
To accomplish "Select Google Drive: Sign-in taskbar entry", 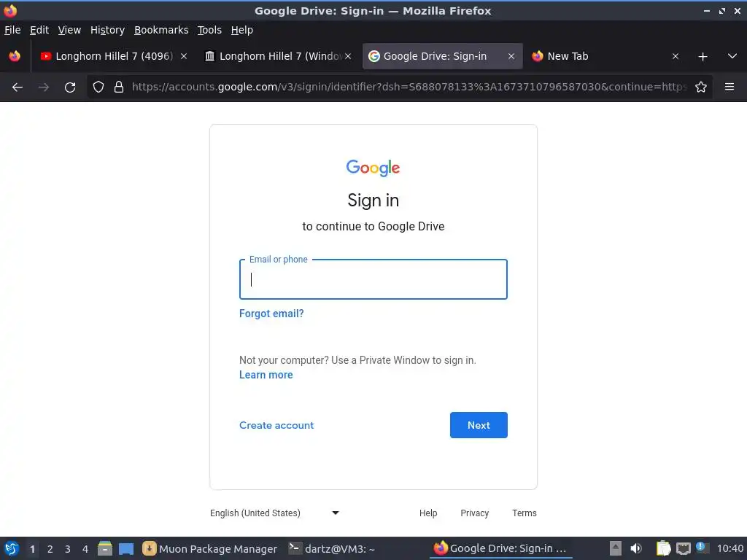I will point(500,548).
